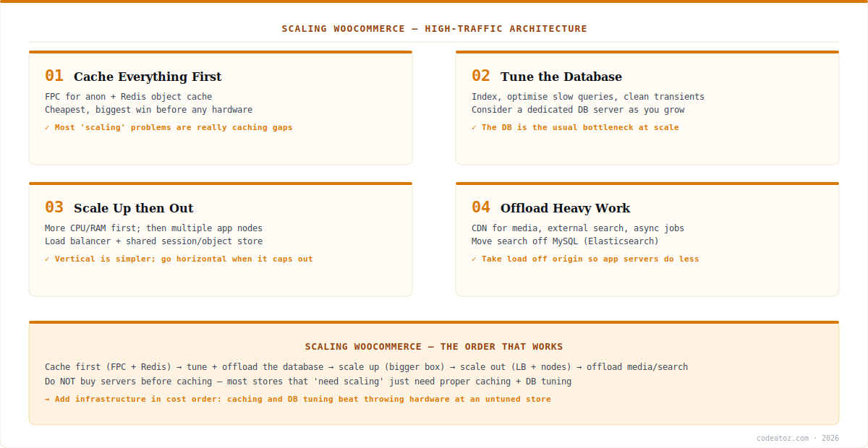Viewport: 868px width, 448px height.
Task: Click the note 'Add infrastructure in cost order'
Action: (x=298, y=399)
